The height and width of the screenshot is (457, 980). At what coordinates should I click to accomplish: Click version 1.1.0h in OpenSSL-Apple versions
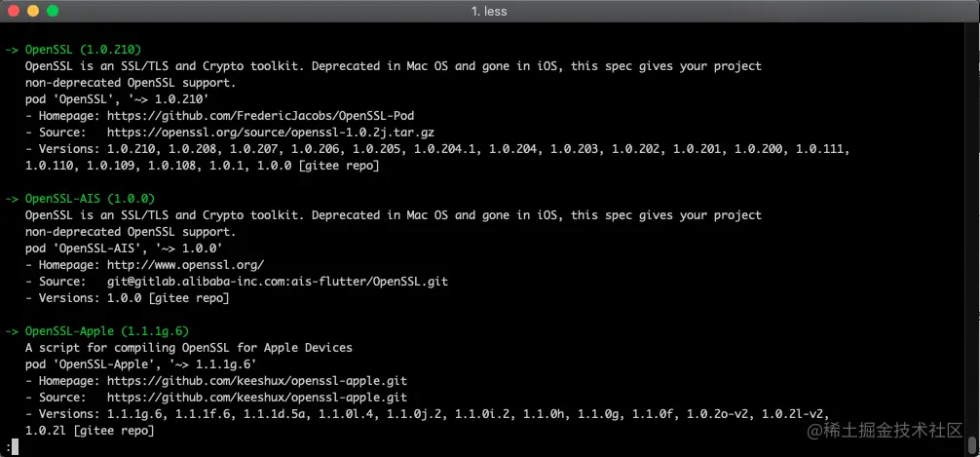[x=544, y=414]
